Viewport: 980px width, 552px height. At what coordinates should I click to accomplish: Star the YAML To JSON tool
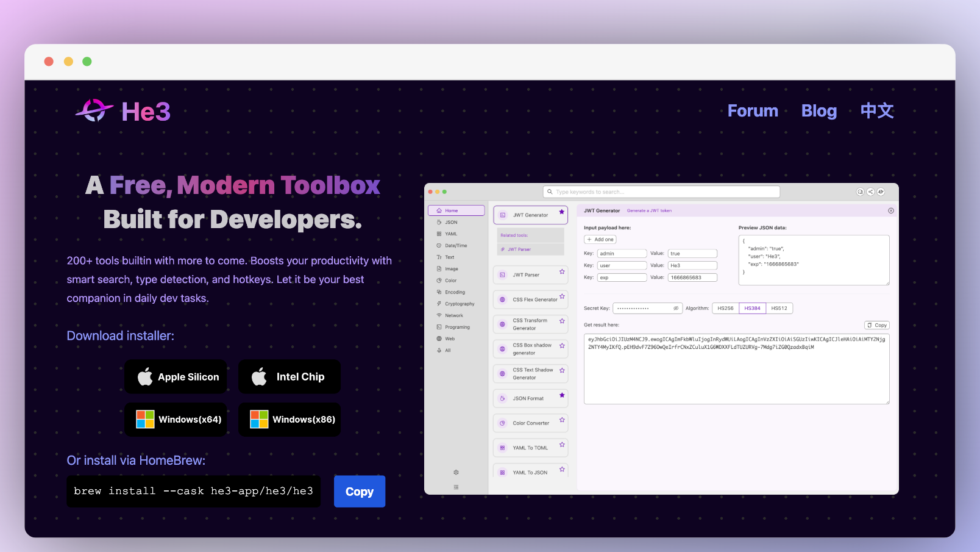coord(562,469)
